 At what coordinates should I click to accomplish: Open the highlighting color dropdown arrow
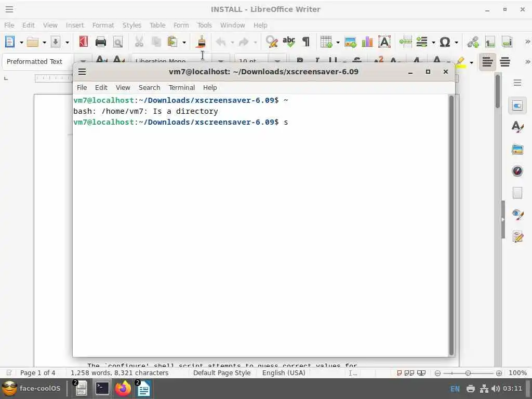pos(471,62)
